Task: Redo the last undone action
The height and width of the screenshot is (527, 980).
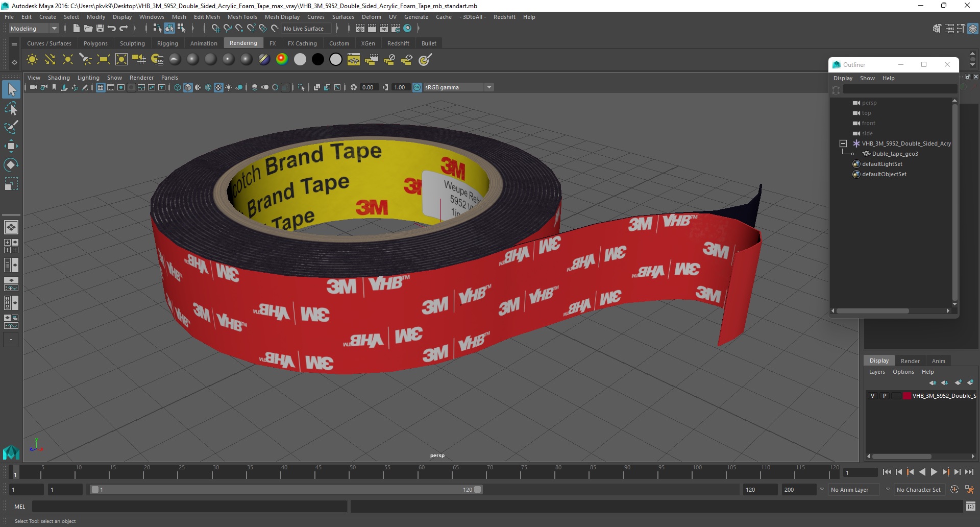Action: (124, 29)
